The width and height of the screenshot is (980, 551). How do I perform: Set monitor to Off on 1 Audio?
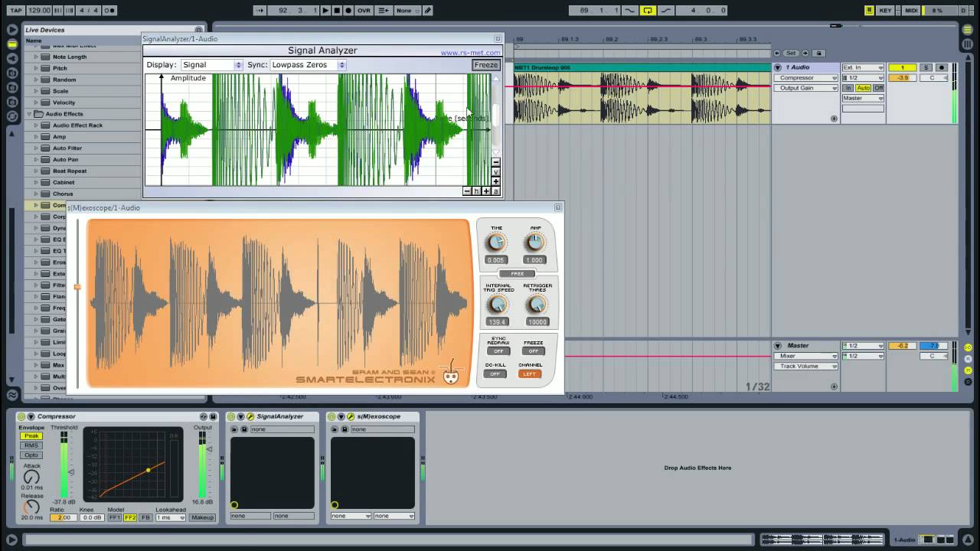[x=878, y=88]
